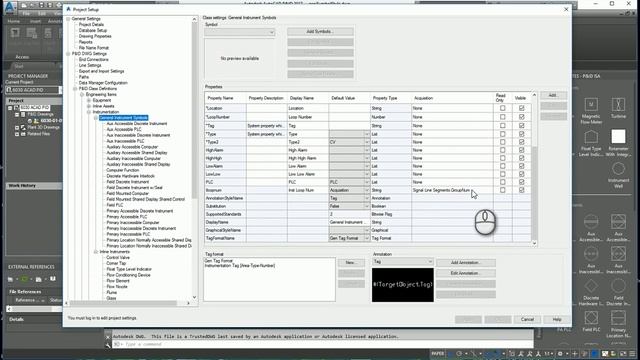Expand the Inline Assets tree node
The width and height of the screenshot is (640, 360).
[89, 106]
